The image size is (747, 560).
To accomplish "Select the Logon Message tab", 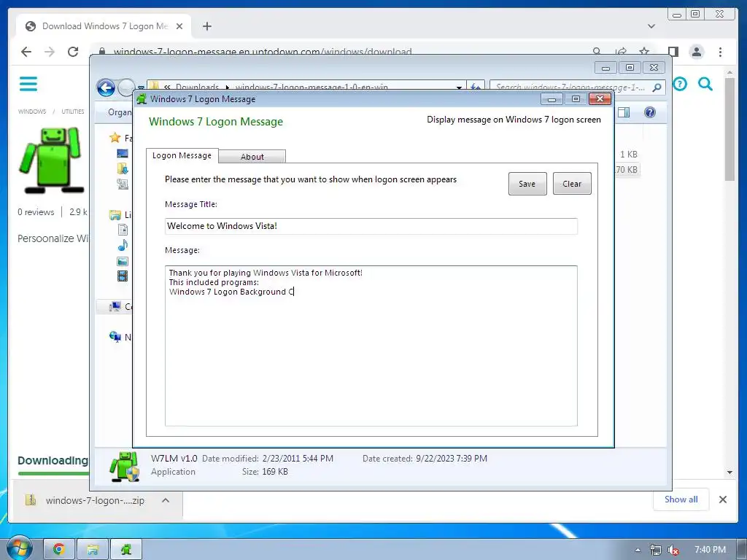I will [182, 155].
